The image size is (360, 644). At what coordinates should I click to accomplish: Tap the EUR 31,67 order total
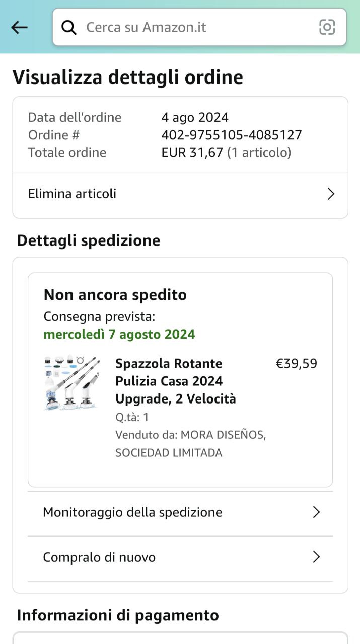192,152
